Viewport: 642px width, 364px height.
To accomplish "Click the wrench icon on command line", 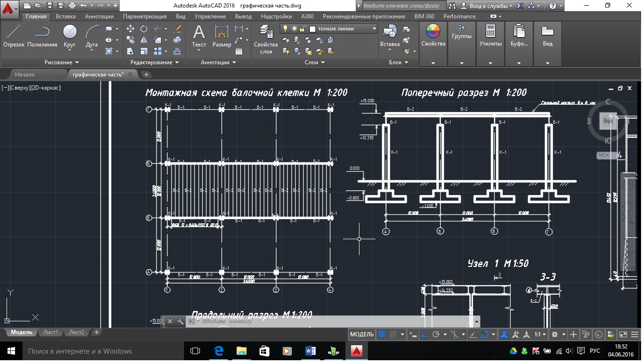I will [x=180, y=321].
